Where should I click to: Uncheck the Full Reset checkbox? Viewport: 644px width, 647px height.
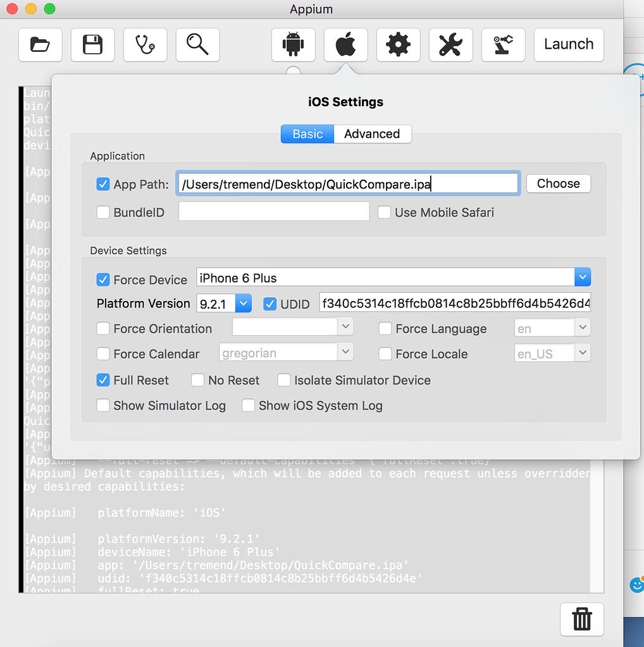[x=102, y=380]
